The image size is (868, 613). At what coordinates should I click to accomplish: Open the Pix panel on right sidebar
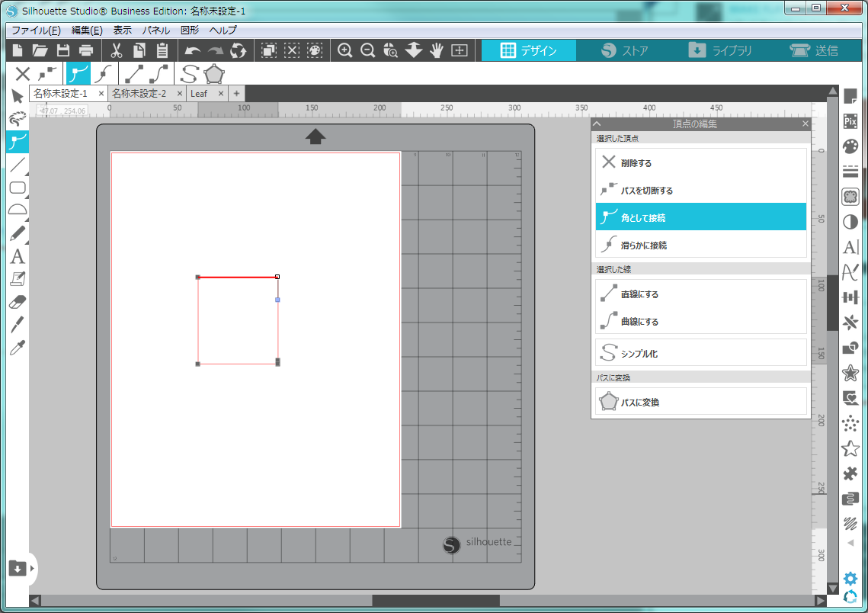(850, 121)
